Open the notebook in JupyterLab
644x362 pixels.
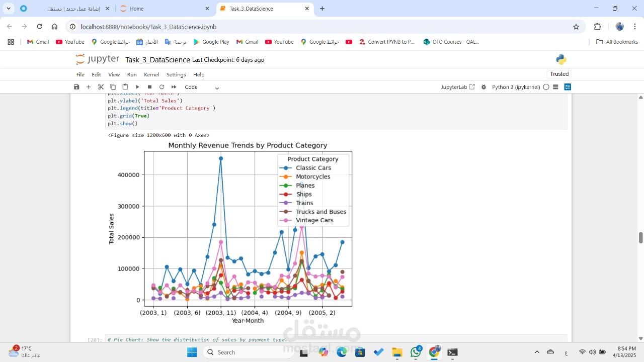458,87
